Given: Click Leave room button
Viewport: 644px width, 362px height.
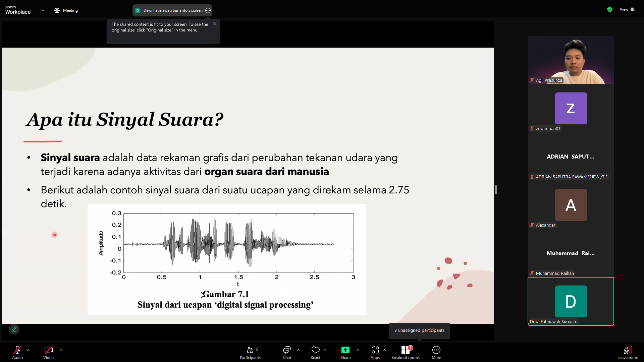Looking at the screenshot, I should click(628, 352).
